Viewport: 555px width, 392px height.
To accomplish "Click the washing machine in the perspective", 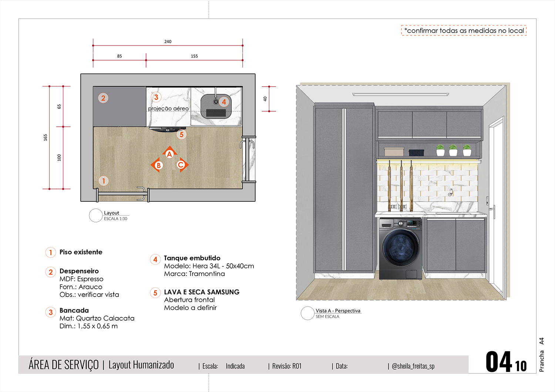I will [x=400, y=249].
